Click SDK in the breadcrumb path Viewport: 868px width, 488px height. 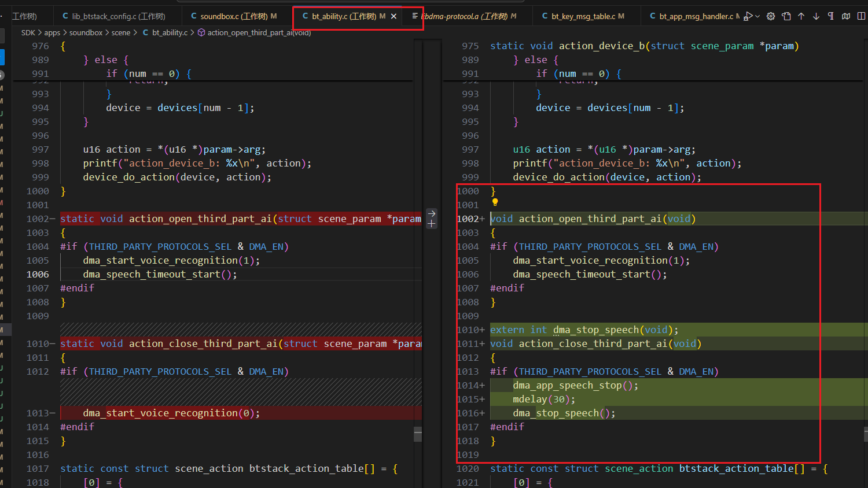[28, 32]
